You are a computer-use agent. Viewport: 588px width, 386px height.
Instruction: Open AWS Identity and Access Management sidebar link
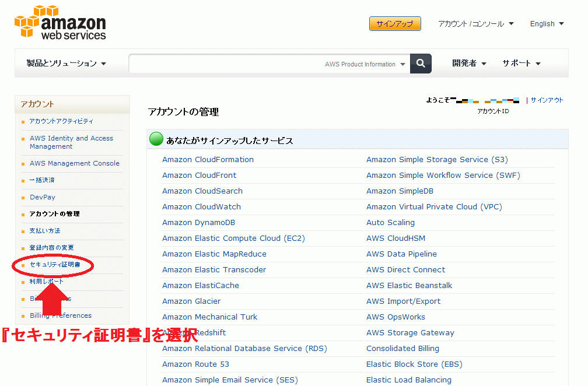click(x=71, y=142)
